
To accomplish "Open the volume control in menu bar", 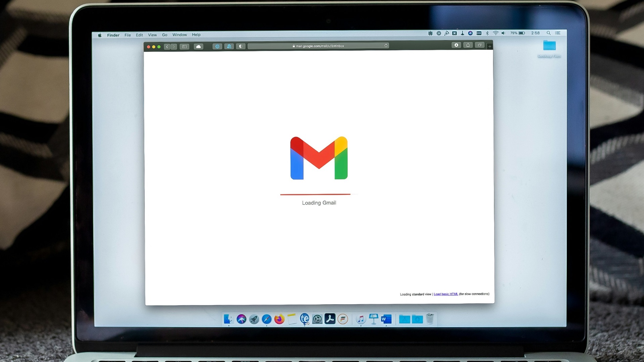I will point(503,33).
